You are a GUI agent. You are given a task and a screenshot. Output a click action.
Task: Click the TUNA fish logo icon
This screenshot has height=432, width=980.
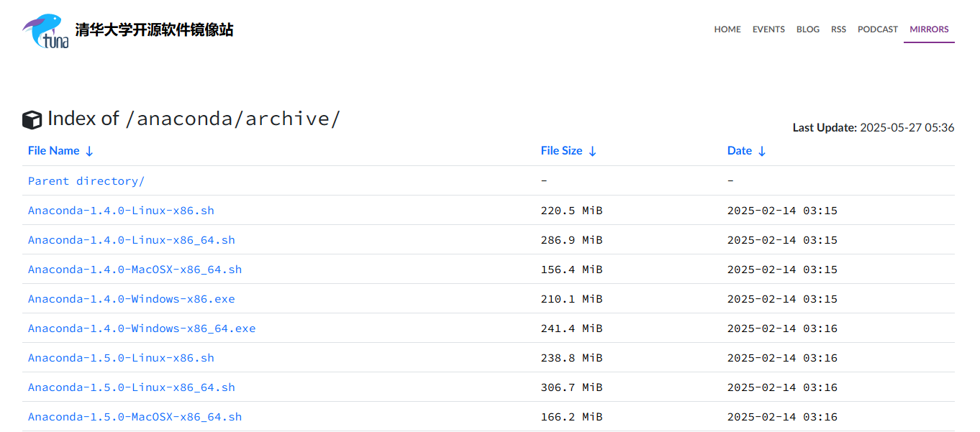tap(45, 31)
